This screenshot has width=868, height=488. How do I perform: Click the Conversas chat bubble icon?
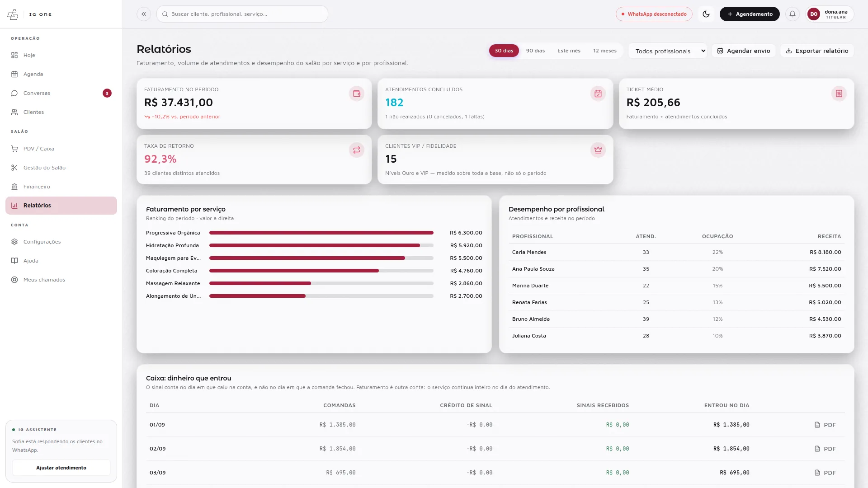tap(14, 93)
